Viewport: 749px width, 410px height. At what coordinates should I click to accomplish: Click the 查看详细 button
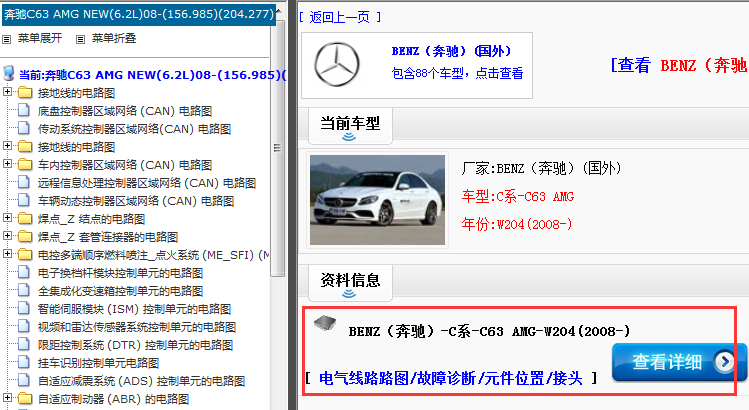(x=678, y=362)
